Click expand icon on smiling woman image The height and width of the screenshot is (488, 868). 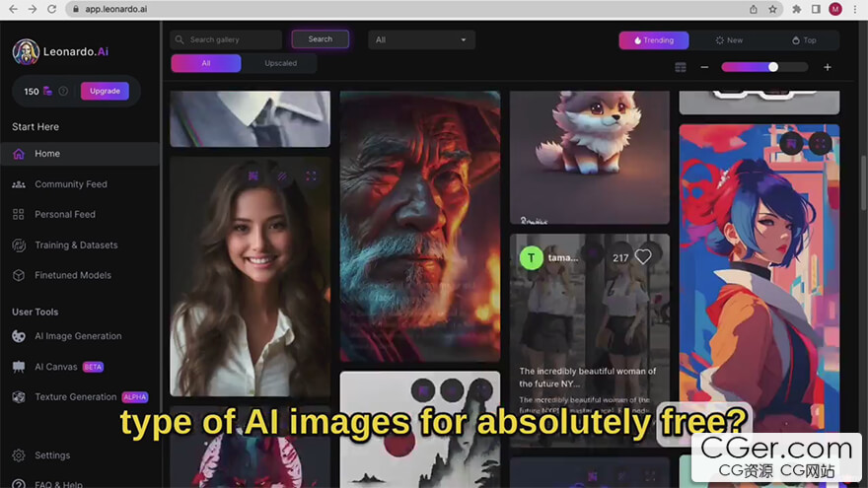(x=311, y=175)
